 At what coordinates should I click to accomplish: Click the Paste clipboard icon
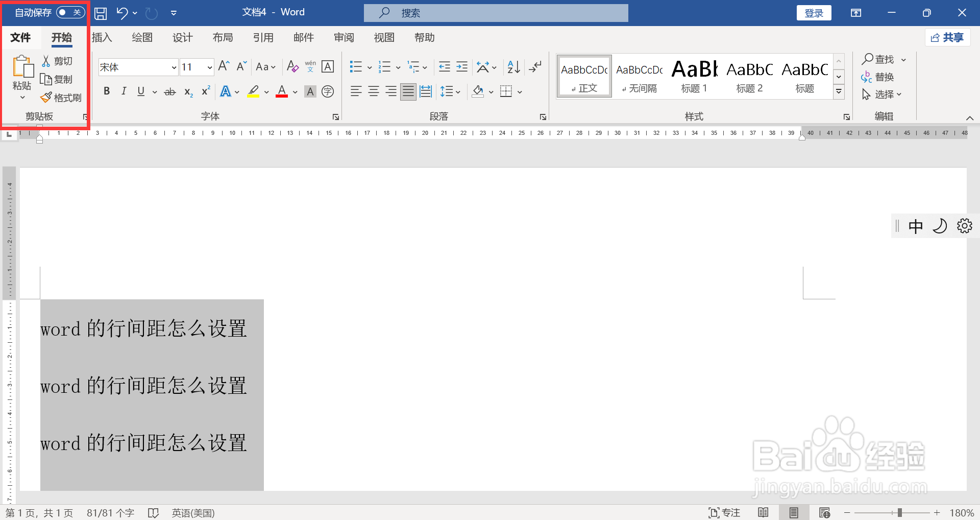22,66
